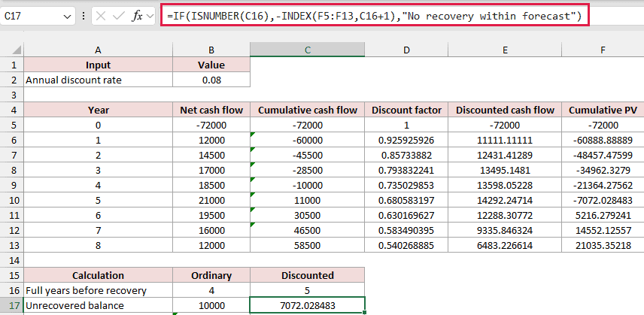644x315 pixels.
Task: Select column F header
Action: tap(603, 50)
